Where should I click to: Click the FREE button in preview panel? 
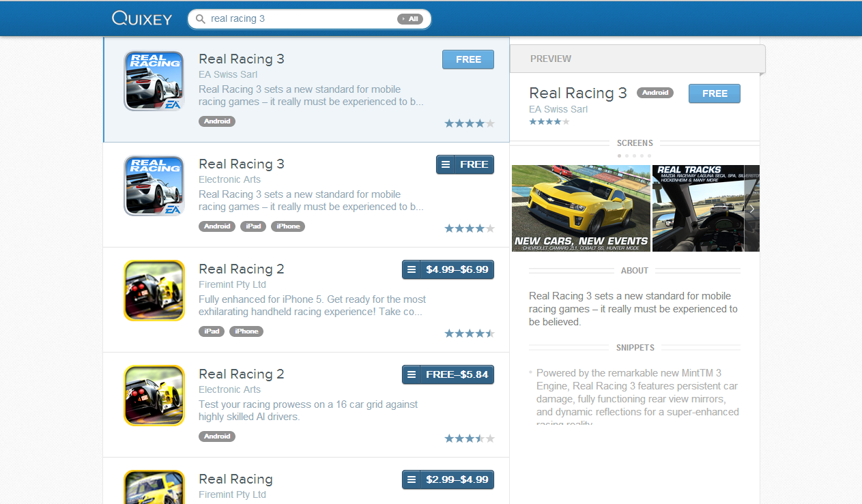[714, 93]
